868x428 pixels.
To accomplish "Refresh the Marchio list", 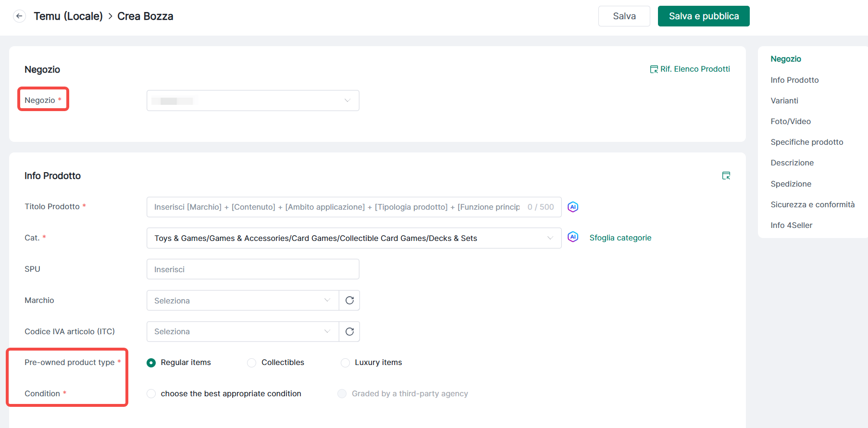I will point(349,301).
